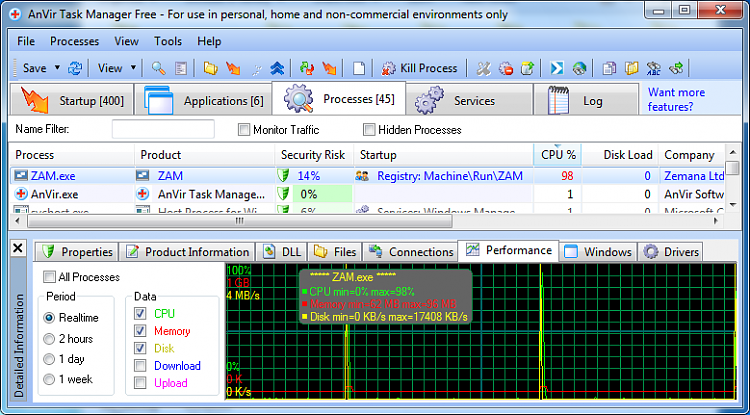Image resolution: width=750 pixels, height=415 pixels.
Task: Open the Drivers detail tab
Action: (671, 252)
